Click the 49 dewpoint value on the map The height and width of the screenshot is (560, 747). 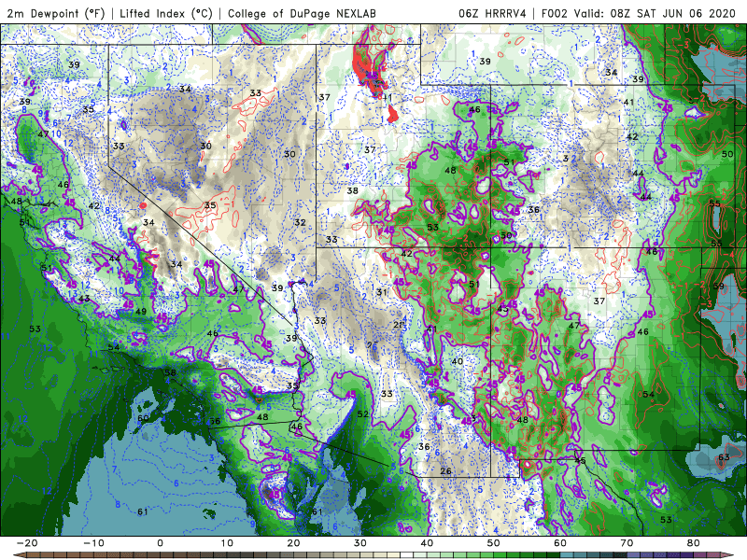coord(141,312)
